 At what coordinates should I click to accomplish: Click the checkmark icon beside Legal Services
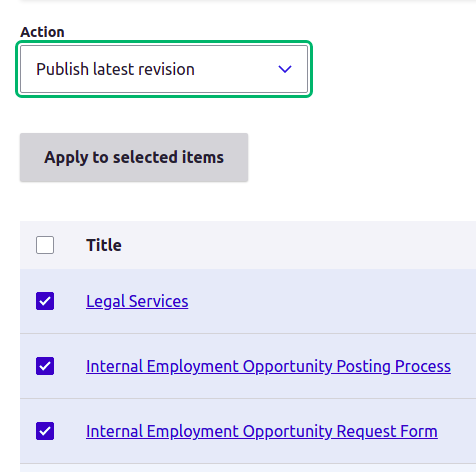tap(45, 301)
